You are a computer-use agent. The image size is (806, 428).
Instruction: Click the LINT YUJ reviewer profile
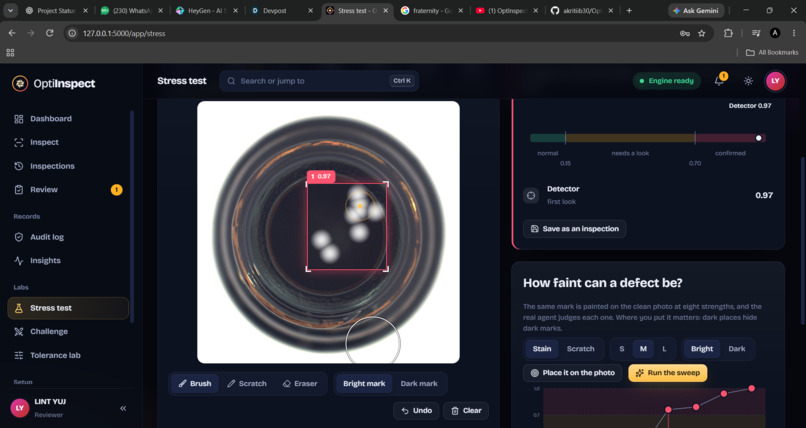pos(50,408)
